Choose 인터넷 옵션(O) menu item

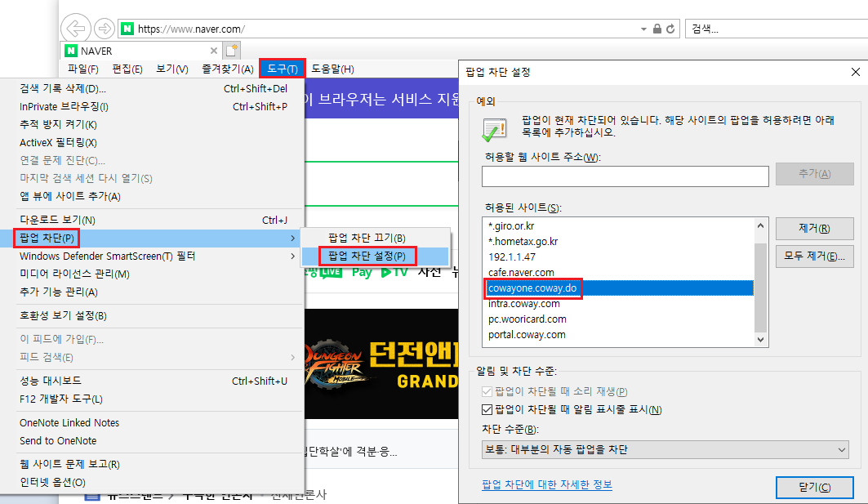point(154,482)
